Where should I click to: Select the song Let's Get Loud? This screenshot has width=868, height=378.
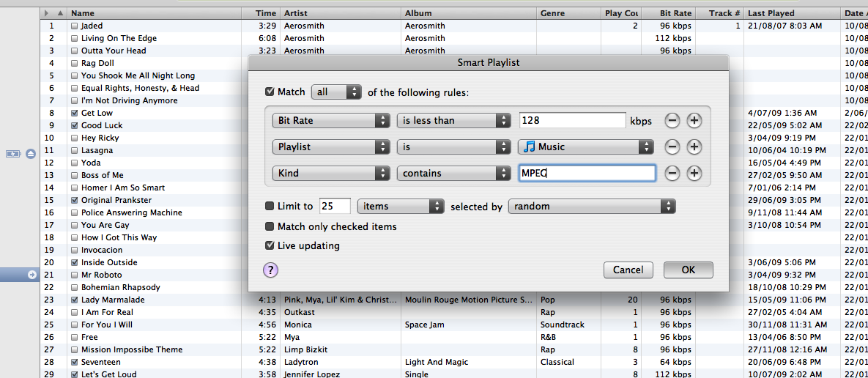[x=108, y=374]
